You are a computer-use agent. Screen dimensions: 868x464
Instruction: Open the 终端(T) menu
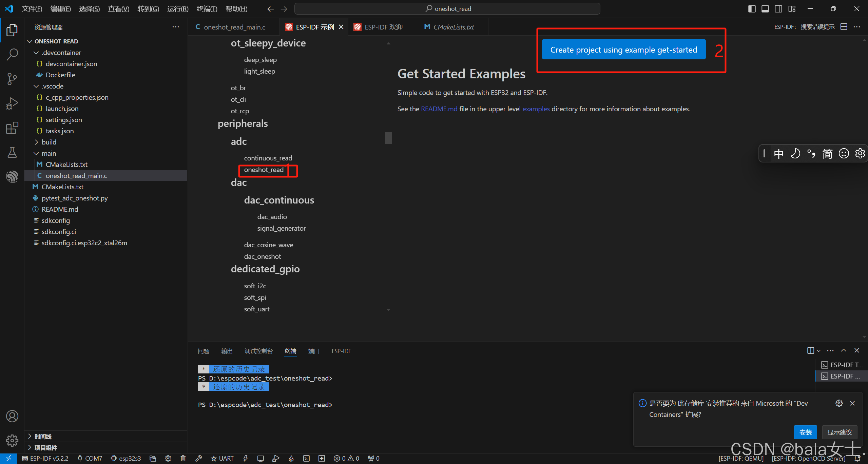point(207,9)
